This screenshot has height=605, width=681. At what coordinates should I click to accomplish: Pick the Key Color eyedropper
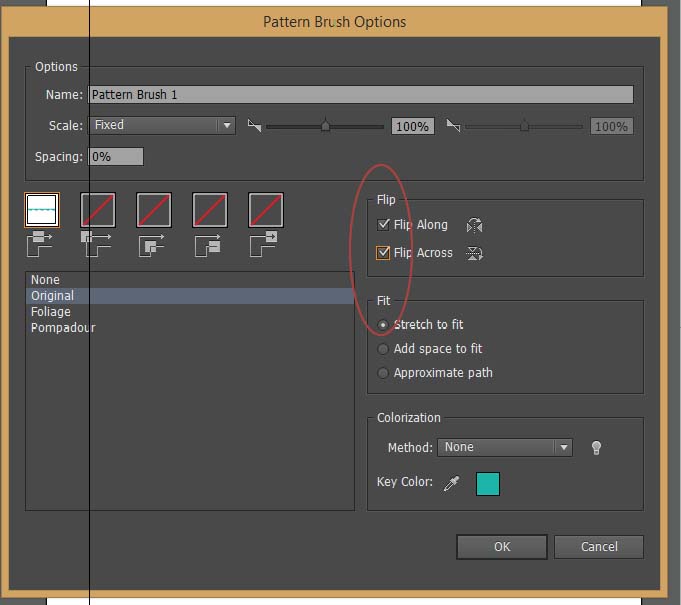(x=451, y=483)
